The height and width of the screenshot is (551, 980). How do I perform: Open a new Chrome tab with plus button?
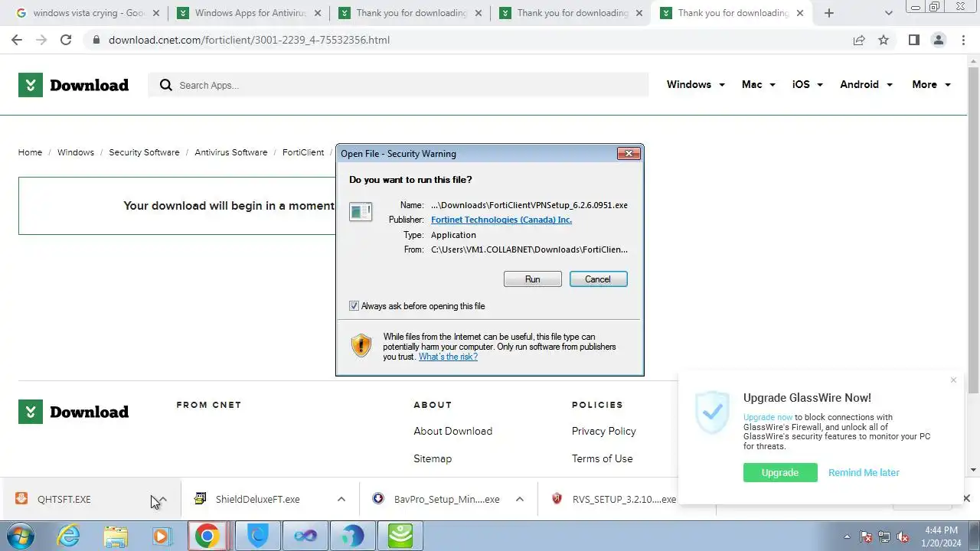click(829, 13)
